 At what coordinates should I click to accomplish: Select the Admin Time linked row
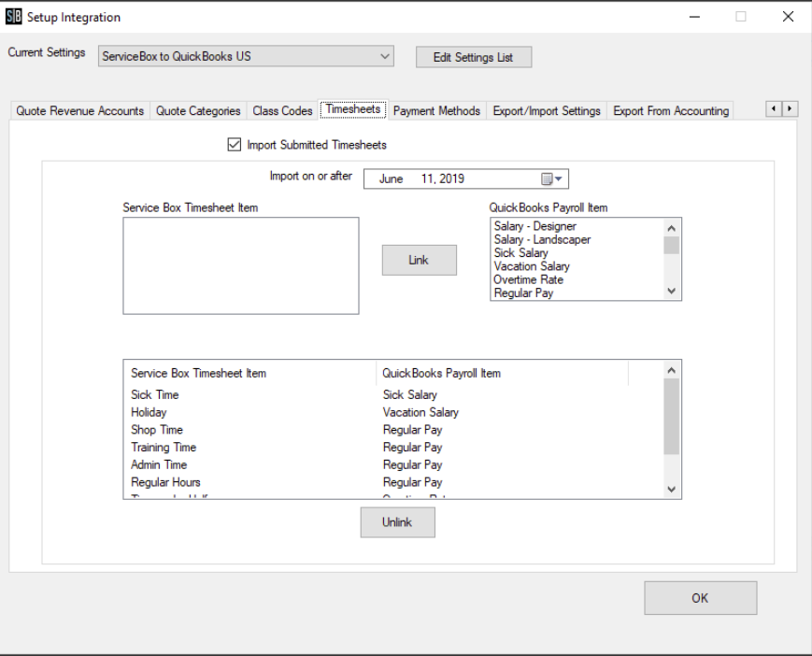click(393, 465)
